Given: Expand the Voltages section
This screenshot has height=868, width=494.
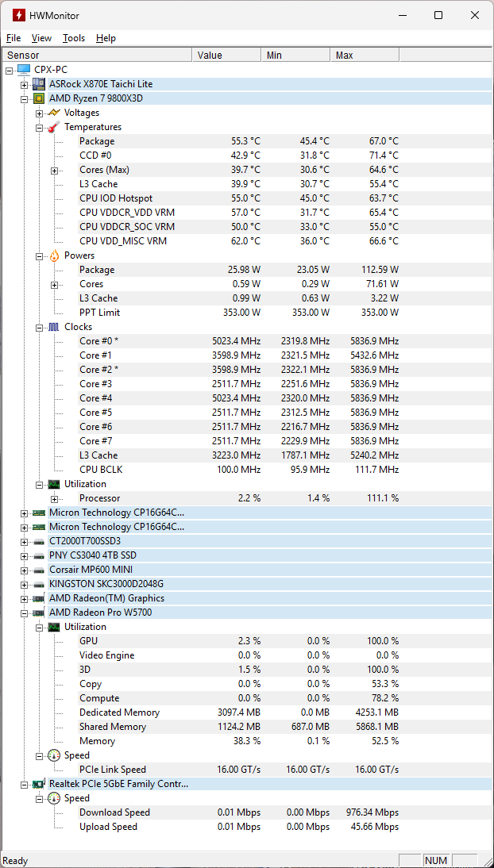Looking at the screenshot, I should pos(40,113).
